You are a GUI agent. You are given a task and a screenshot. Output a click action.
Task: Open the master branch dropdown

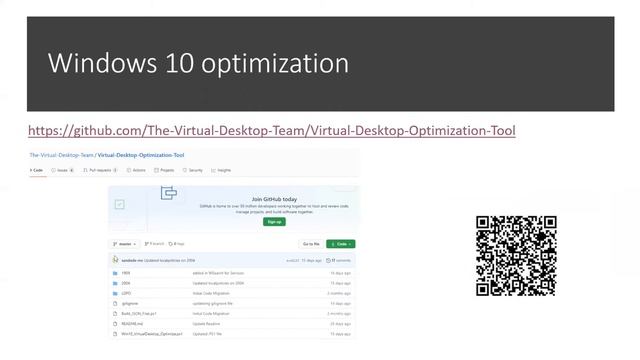(x=124, y=244)
